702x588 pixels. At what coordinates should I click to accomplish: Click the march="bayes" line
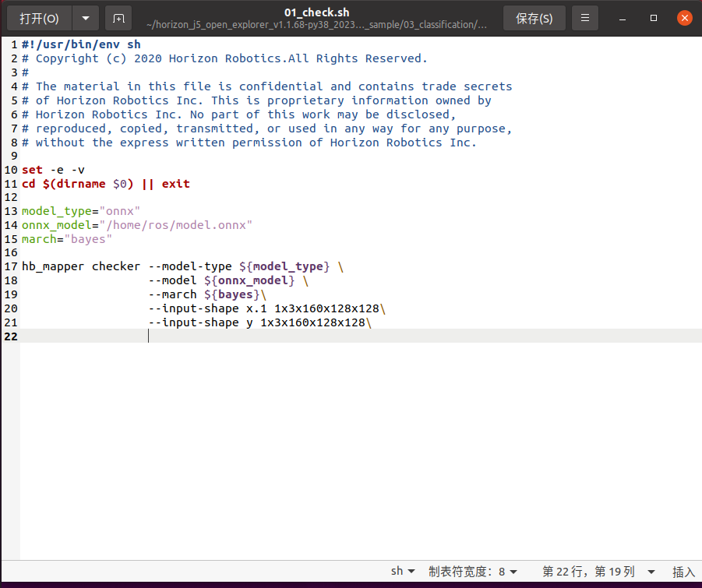(x=67, y=239)
